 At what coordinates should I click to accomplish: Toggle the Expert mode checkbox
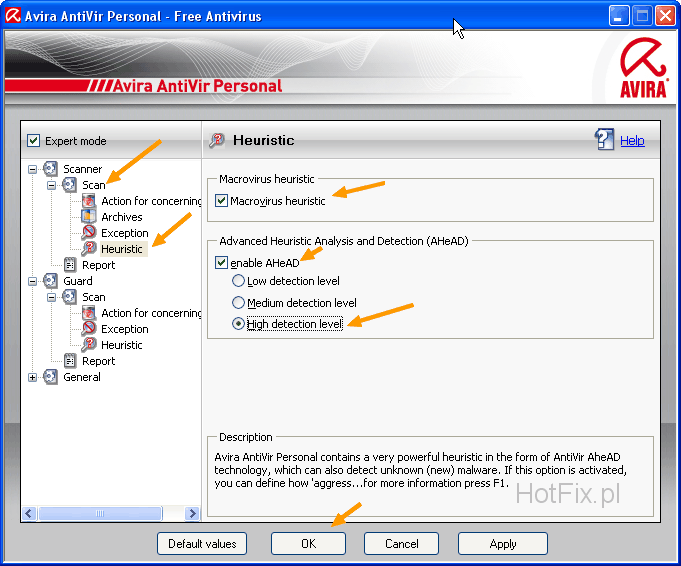[34, 141]
